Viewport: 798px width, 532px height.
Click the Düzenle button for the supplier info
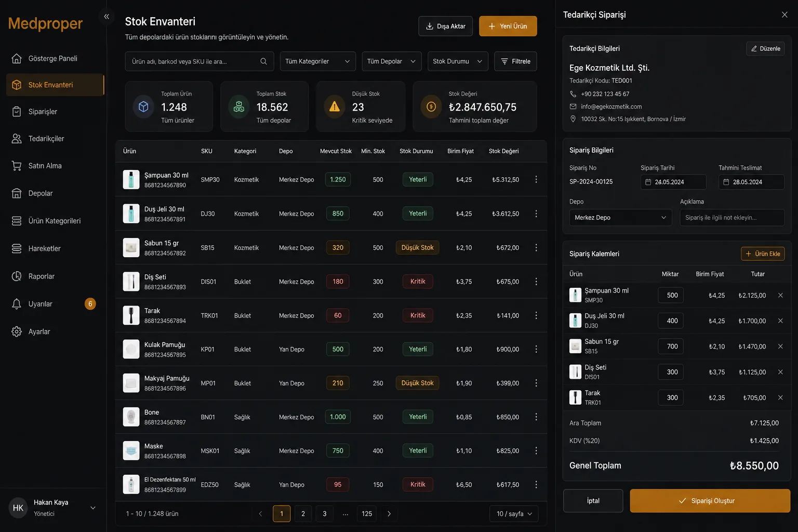pyautogui.click(x=765, y=49)
